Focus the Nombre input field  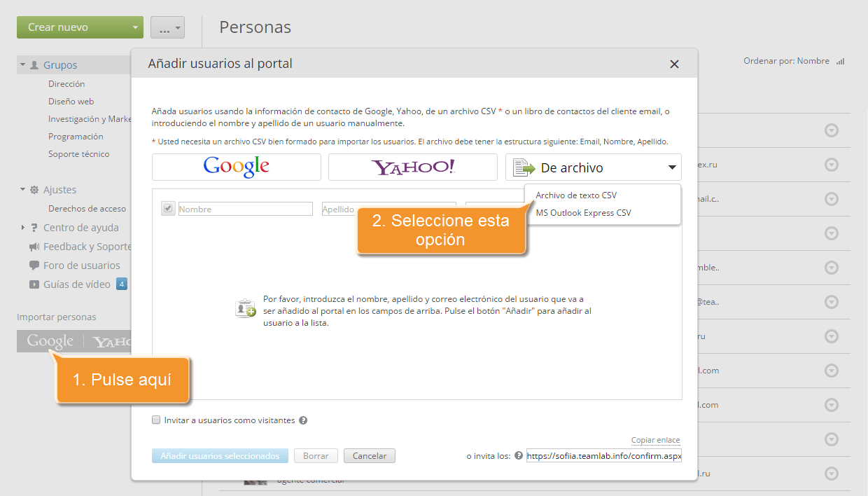click(246, 209)
